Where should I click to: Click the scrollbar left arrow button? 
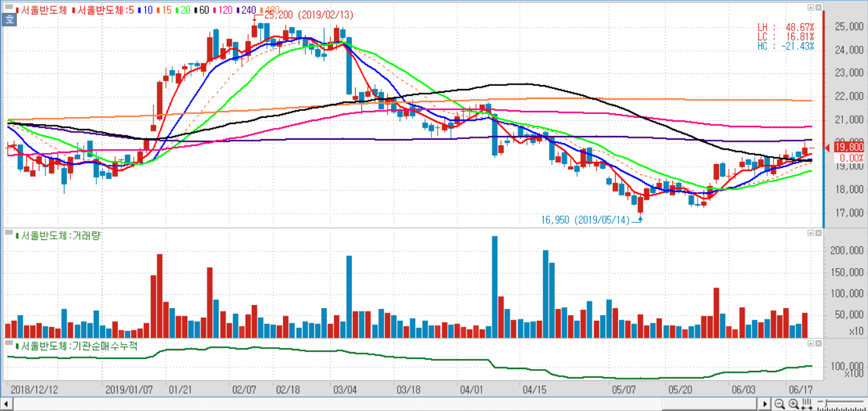click(x=8, y=404)
